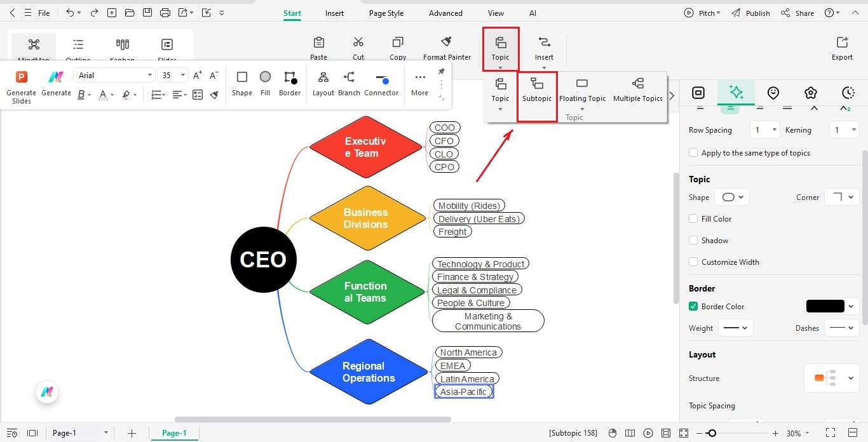The height and width of the screenshot is (442, 868).
Task: Enable the Fill Color checkbox
Action: [693, 218]
